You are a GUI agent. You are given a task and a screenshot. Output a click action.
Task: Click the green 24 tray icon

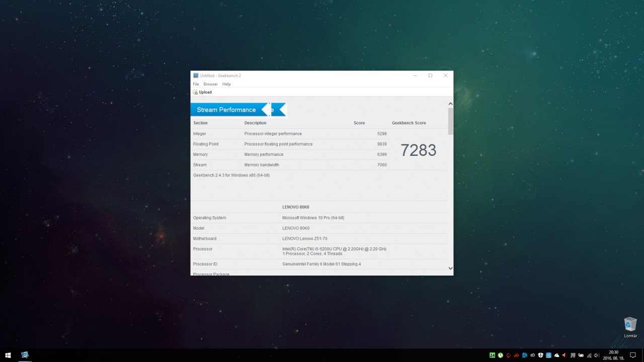pos(492,355)
